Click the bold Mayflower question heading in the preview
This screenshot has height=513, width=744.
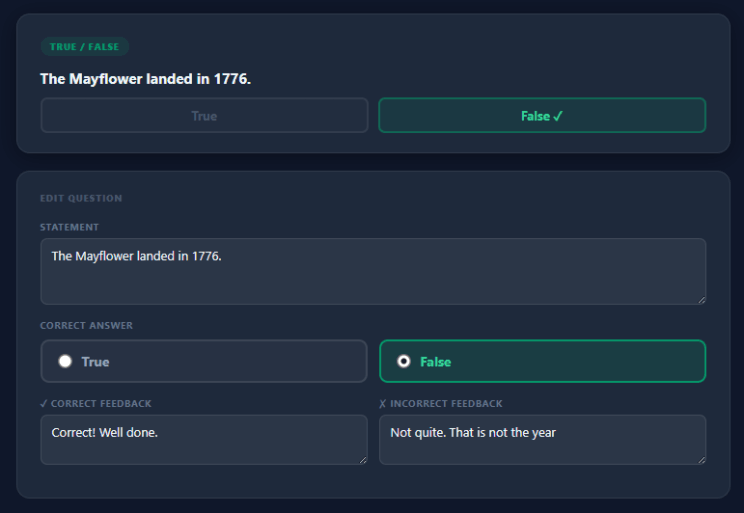click(x=145, y=78)
